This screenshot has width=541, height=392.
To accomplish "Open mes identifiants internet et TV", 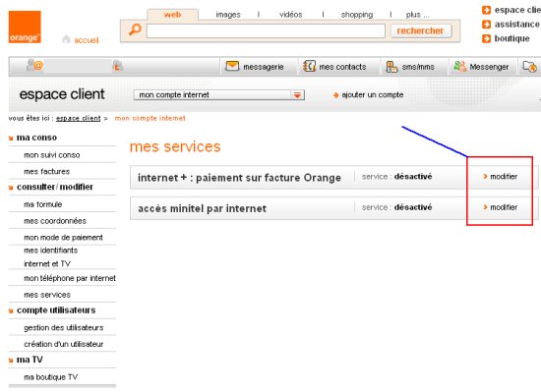I will (51, 257).
